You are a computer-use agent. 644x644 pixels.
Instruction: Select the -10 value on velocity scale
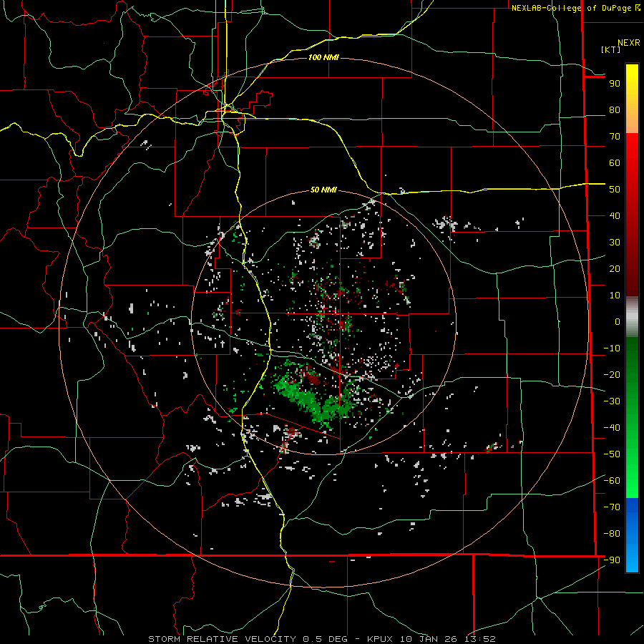612,348
